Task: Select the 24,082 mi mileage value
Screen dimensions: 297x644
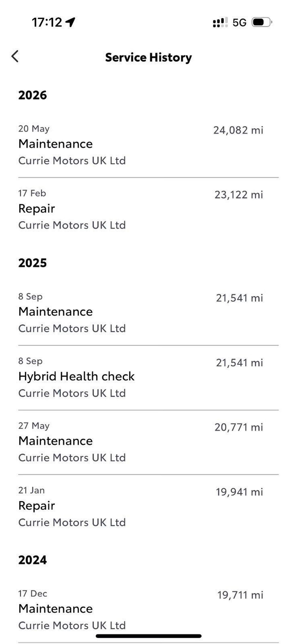Action: [x=238, y=130]
